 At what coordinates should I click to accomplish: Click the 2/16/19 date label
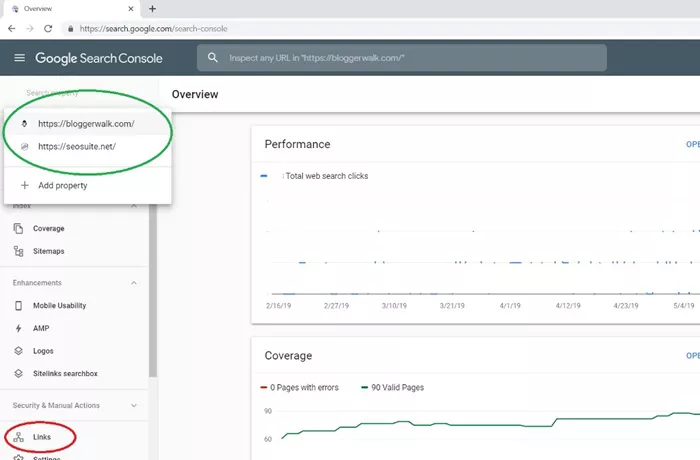[278, 306]
